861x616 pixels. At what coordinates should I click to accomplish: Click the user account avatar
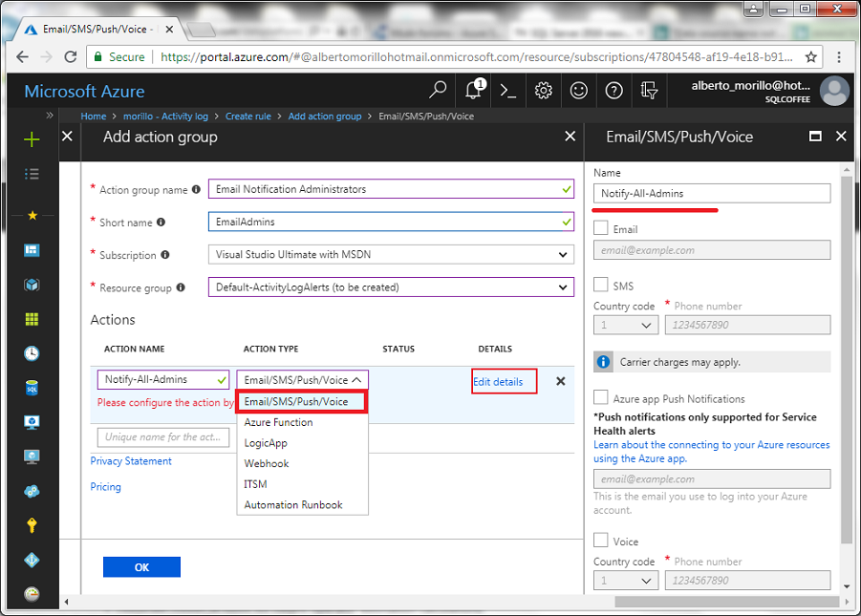pos(834,91)
